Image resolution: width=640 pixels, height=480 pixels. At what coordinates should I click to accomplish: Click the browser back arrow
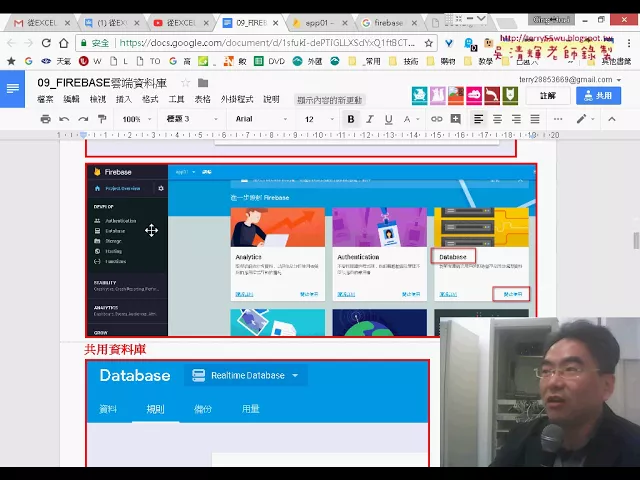tap(11, 42)
